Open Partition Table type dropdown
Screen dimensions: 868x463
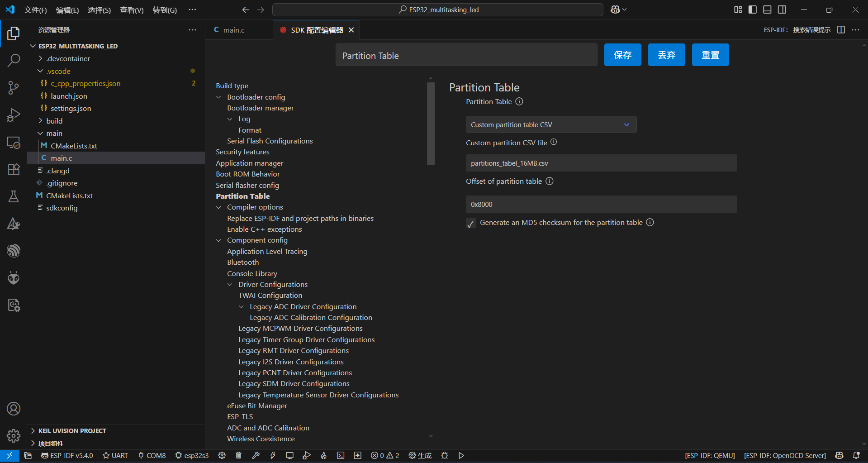tap(551, 124)
